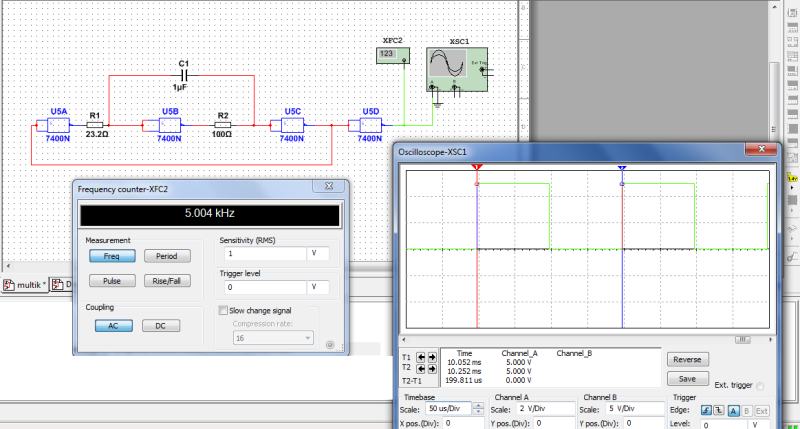Viewport: 800px width, 429px height.
Task: Click the Sensitivity (RMS) value field
Action: point(265,254)
